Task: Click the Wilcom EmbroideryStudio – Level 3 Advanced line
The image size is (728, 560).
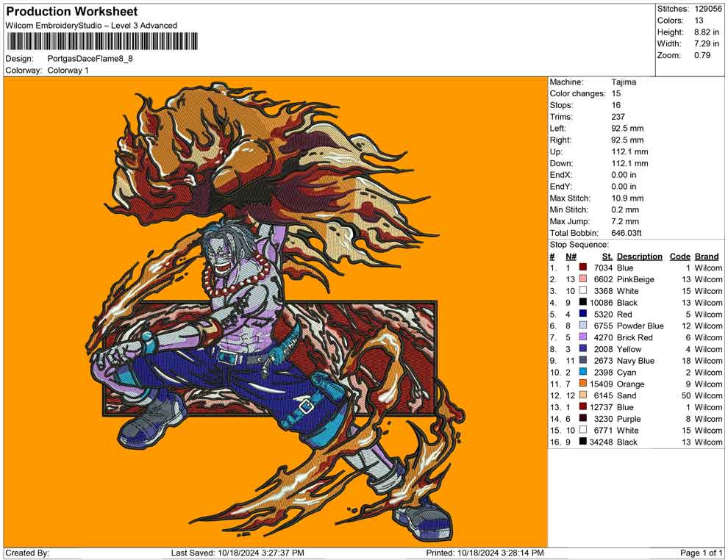Action: (91, 26)
